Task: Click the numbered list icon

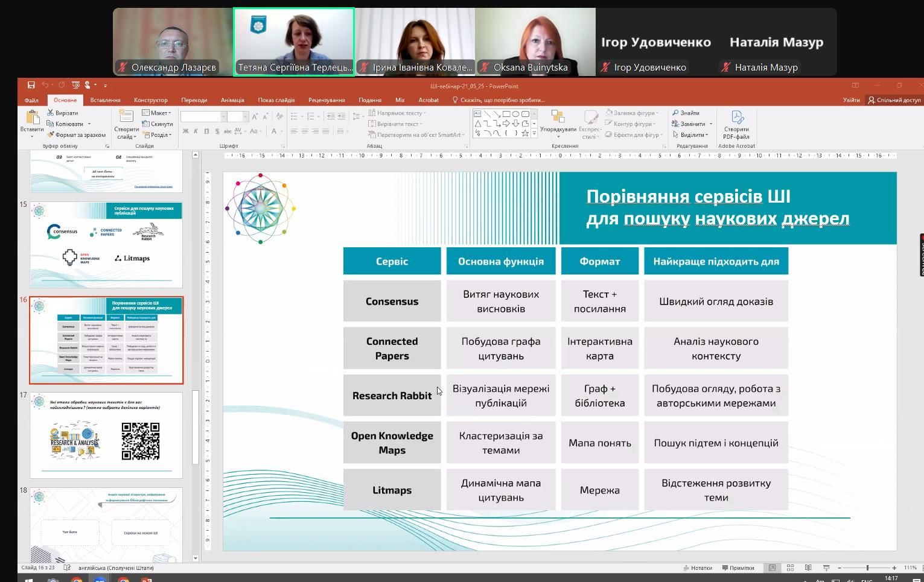Action: coord(311,116)
